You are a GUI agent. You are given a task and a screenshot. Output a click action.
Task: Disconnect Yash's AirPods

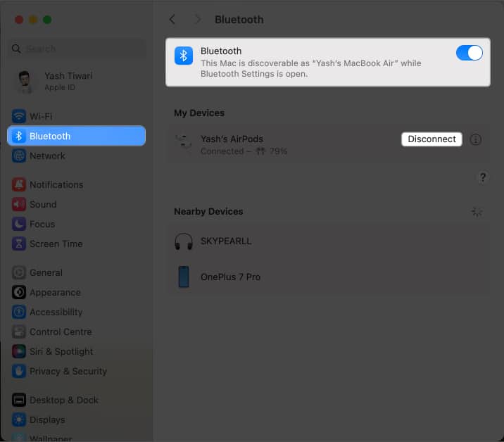click(431, 139)
